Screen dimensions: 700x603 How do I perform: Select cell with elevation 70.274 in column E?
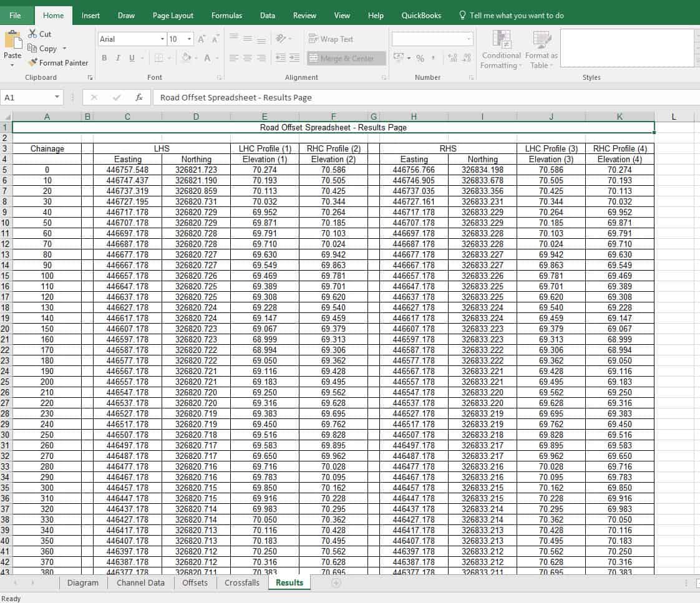click(265, 170)
